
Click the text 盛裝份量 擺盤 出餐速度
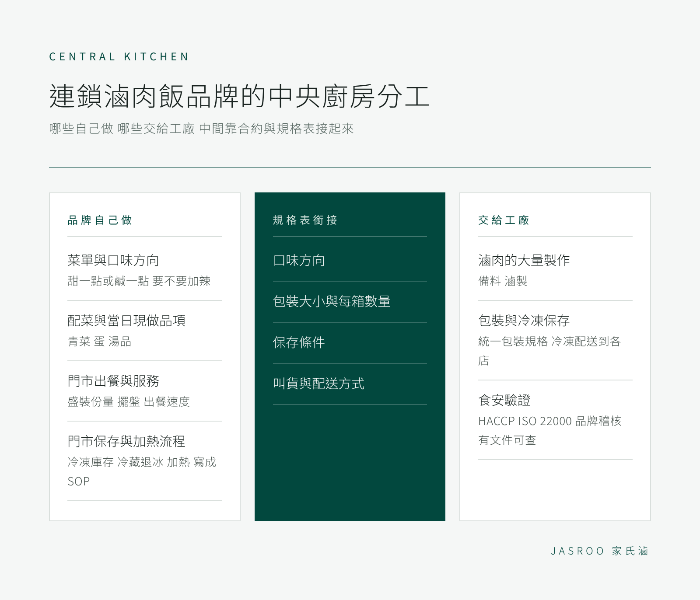click(x=129, y=402)
